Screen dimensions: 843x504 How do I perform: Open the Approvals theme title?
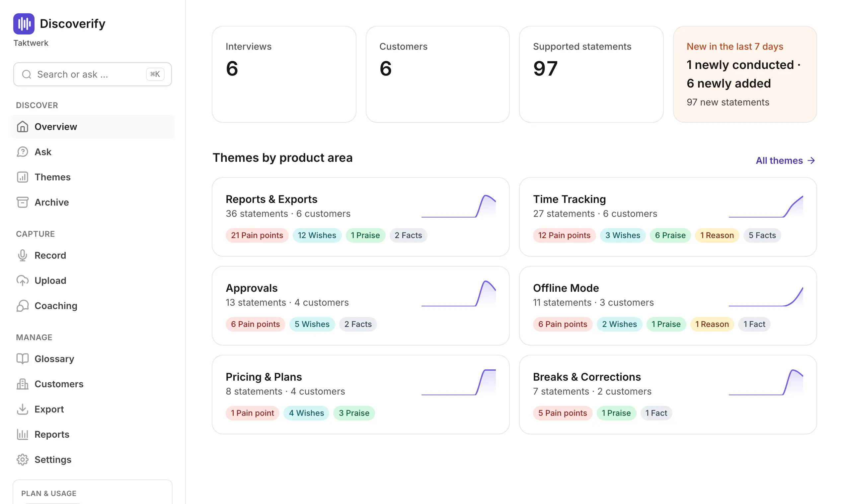click(252, 288)
